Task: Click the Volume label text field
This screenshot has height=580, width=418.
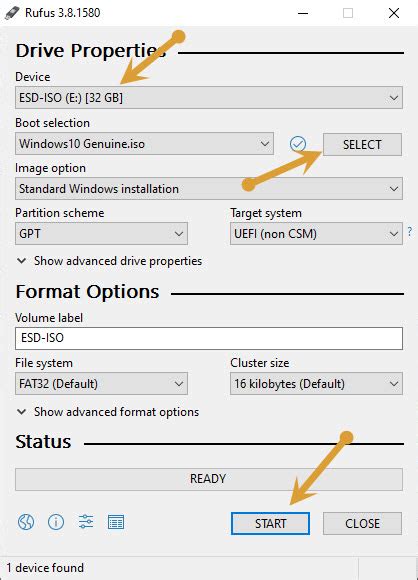Action: coord(209,338)
